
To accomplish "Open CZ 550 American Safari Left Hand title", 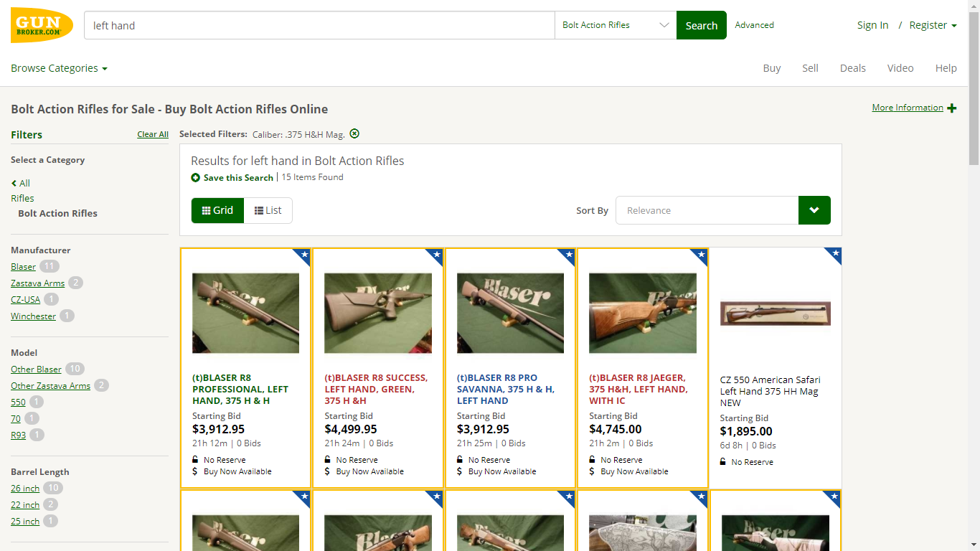I will (x=771, y=391).
